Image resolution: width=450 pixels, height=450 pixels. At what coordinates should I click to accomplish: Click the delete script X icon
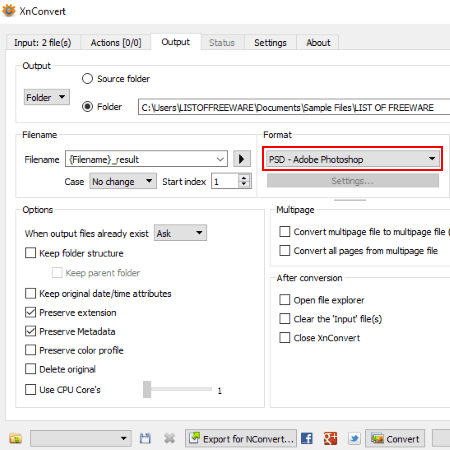point(169,438)
